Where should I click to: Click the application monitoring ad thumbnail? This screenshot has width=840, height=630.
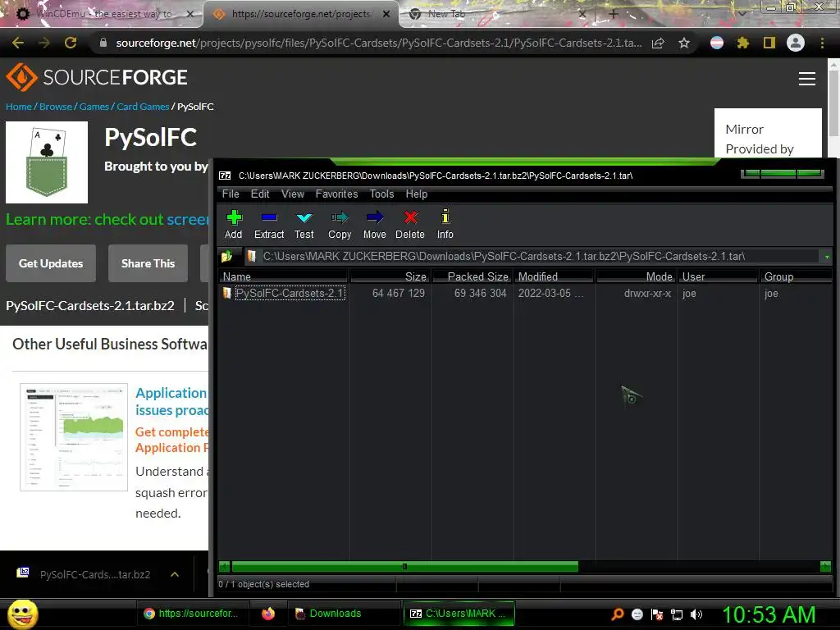pyautogui.click(x=74, y=437)
